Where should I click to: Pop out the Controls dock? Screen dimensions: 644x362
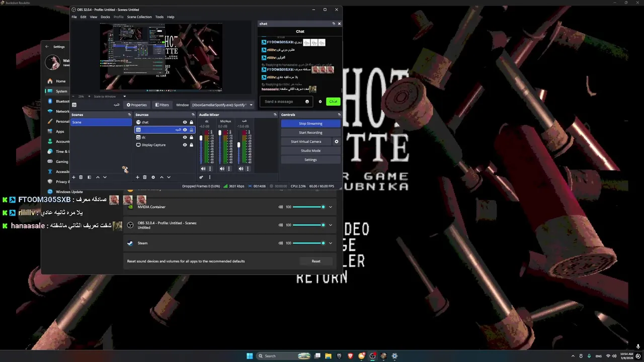coord(339,115)
